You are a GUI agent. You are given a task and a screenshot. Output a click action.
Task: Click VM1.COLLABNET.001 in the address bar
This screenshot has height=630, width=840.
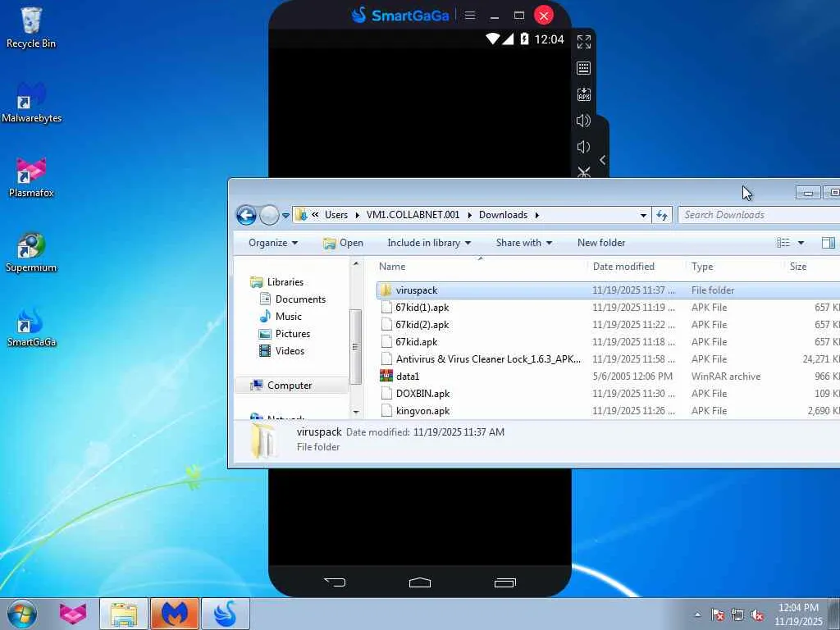[413, 215]
